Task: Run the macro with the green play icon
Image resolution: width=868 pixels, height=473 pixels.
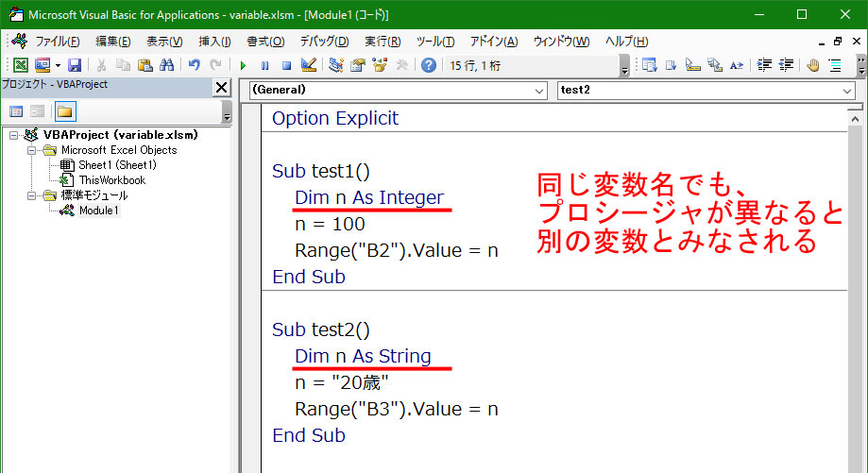Action: [243, 65]
